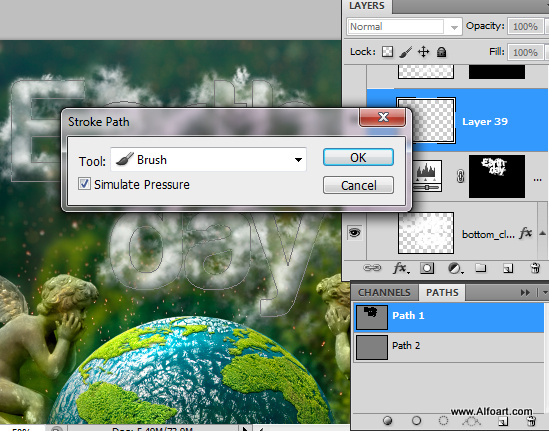Click the layer Fill 100% field
The width and height of the screenshot is (549, 431).
tap(525, 52)
